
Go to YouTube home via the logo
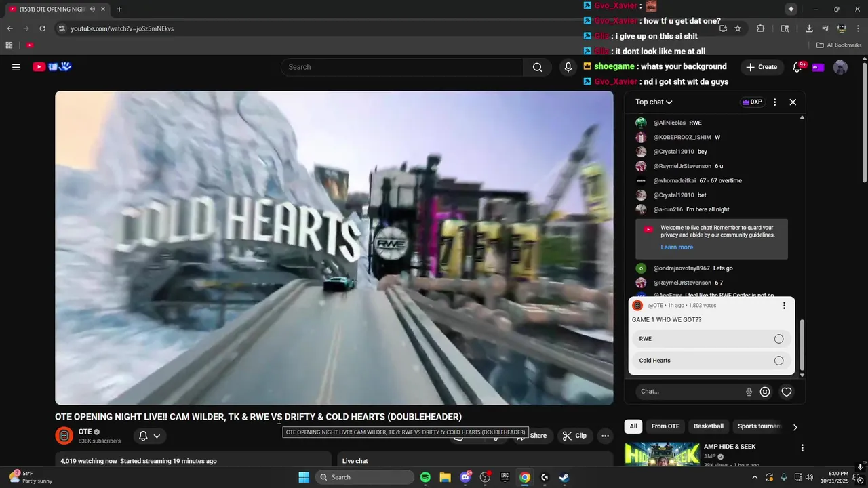52,66
